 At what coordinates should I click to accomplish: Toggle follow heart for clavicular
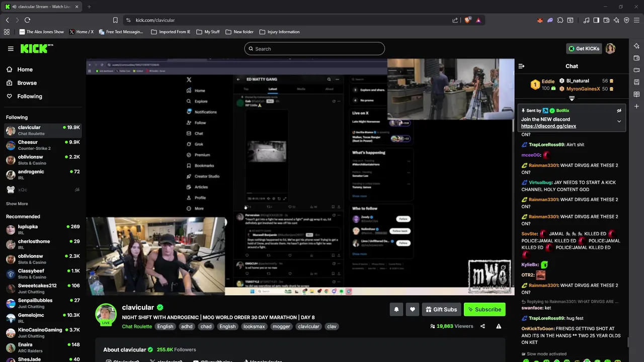click(412, 309)
